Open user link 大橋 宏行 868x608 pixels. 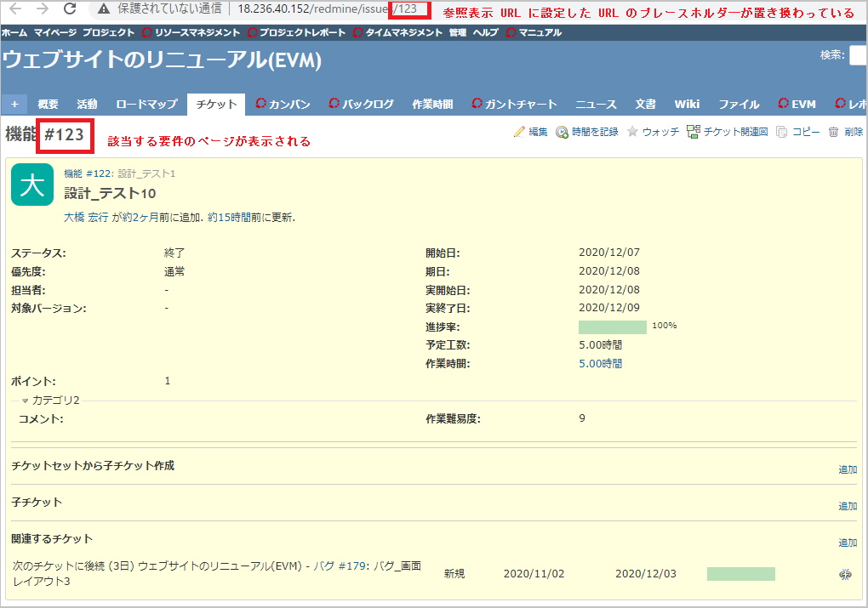coord(87,216)
